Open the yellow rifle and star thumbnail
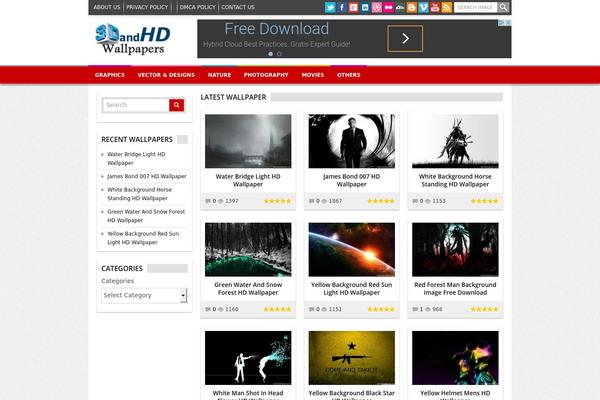The width and height of the screenshot is (600, 400). 352,358
